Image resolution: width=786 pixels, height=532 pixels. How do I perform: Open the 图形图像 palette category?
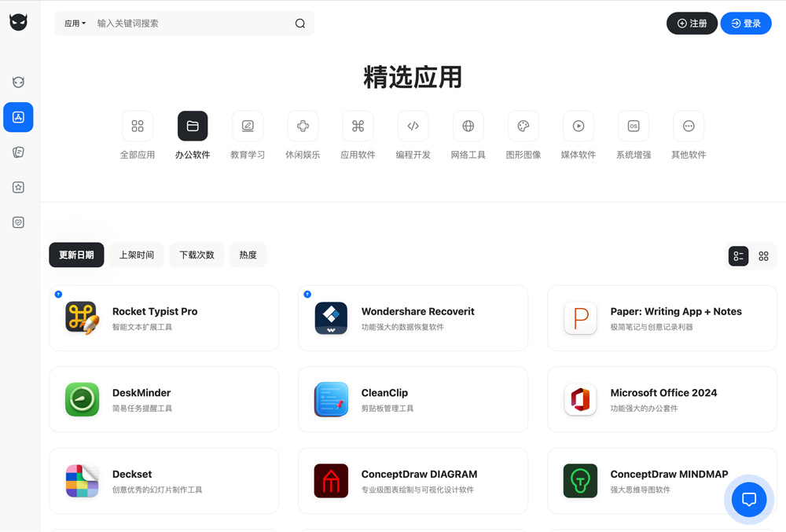point(523,126)
